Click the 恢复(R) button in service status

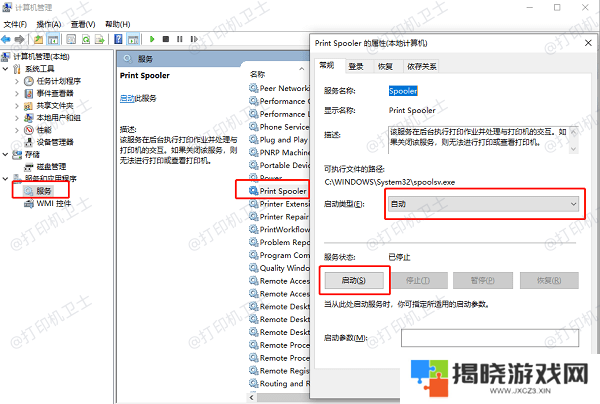(x=549, y=280)
